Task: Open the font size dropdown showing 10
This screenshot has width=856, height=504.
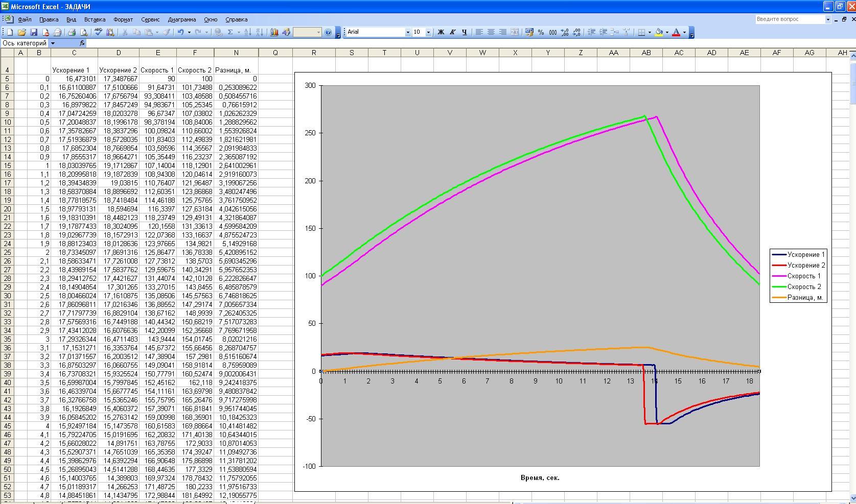Action: 428,32
